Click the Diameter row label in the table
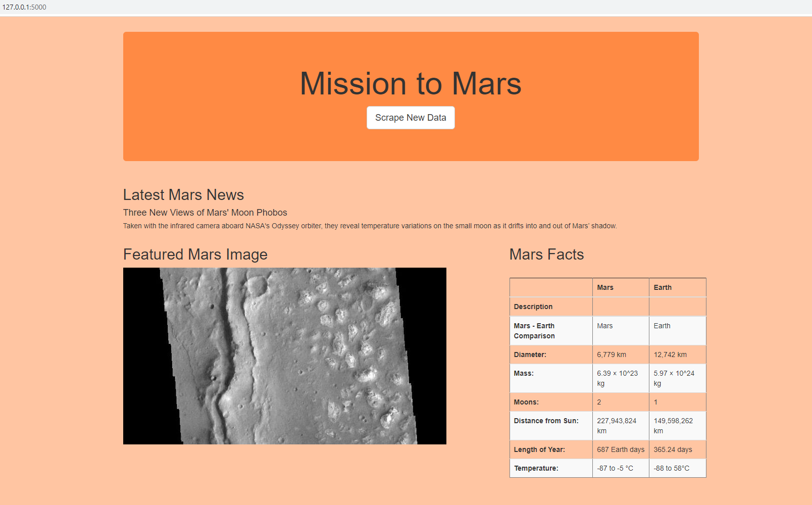 530,355
